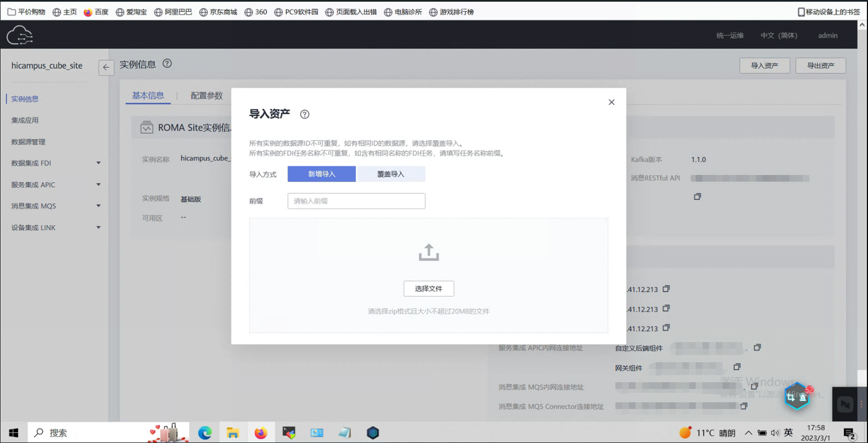868x443 pixels.
Task: Open the Windows notification center
Action: [849, 433]
